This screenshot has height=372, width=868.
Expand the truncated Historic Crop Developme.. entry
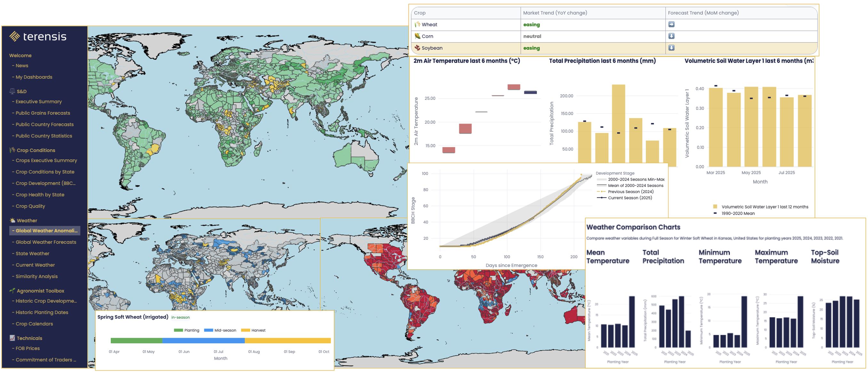(46, 301)
